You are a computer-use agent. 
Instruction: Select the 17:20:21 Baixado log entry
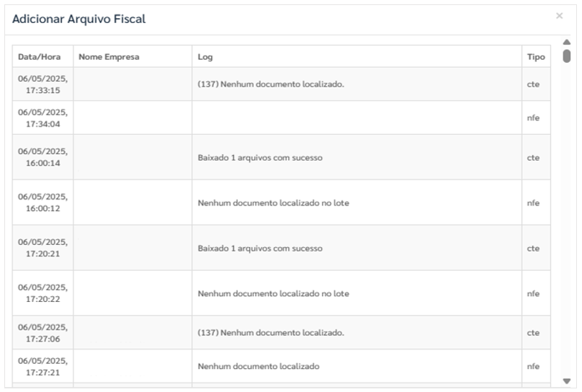[x=260, y=249]
